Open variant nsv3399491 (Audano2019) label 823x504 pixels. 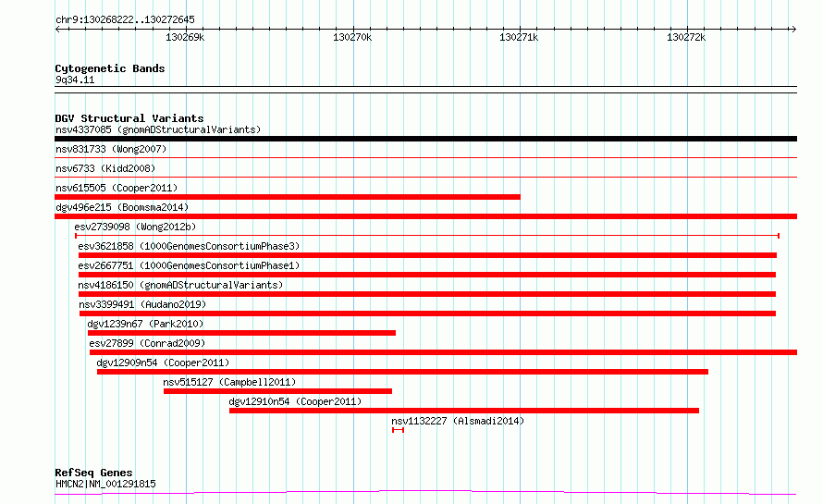click(142, 304)
